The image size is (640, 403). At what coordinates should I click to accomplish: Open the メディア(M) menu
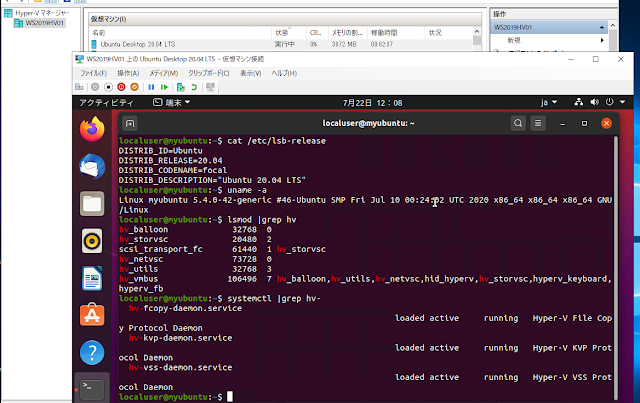click(164, 73)
